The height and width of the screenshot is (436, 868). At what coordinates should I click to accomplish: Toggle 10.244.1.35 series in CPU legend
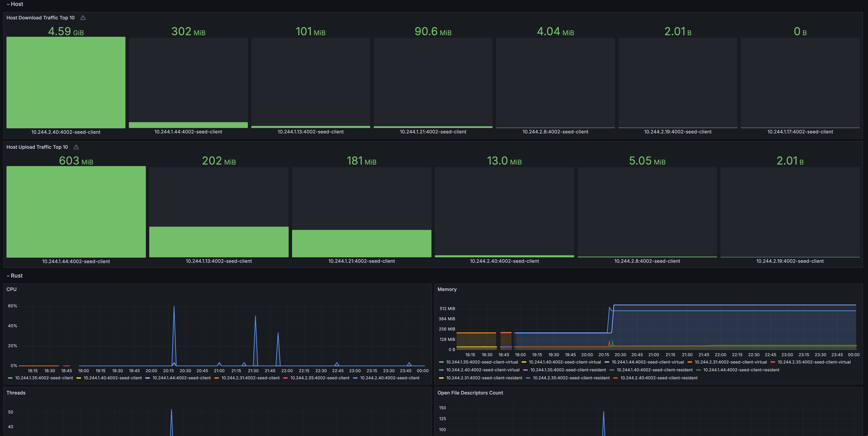(x=44, y=378)
